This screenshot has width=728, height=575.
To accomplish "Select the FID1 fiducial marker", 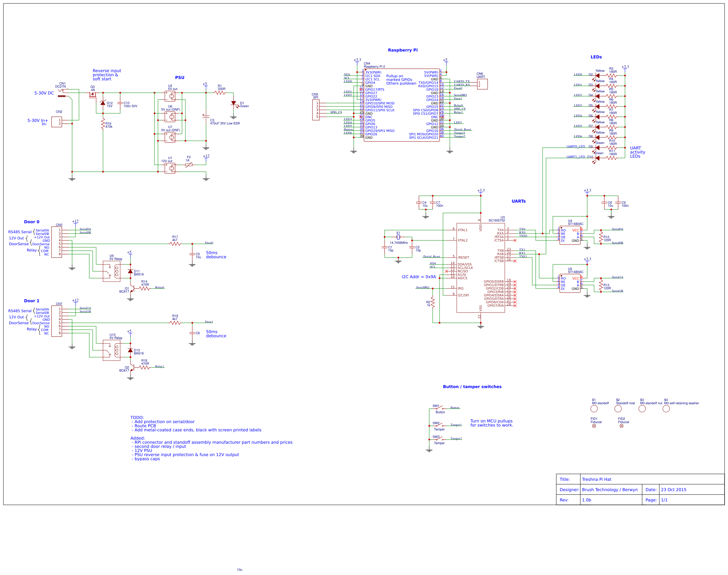I will coord(594,426).
